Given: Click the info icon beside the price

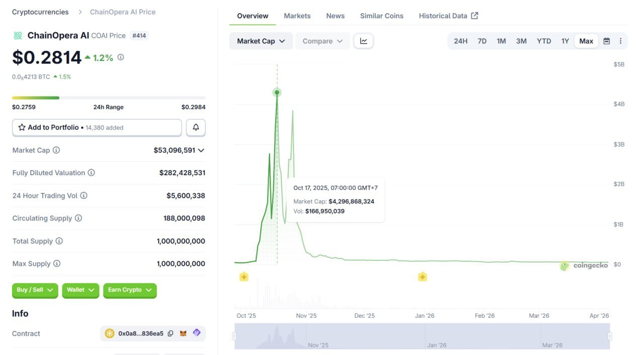Looking at the screenshot, I should (120, 57).
